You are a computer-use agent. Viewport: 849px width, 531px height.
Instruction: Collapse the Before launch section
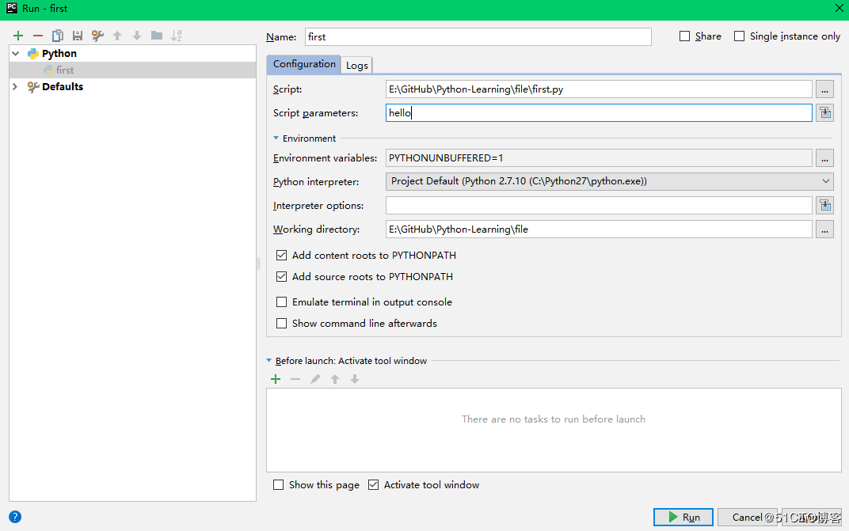269,360
